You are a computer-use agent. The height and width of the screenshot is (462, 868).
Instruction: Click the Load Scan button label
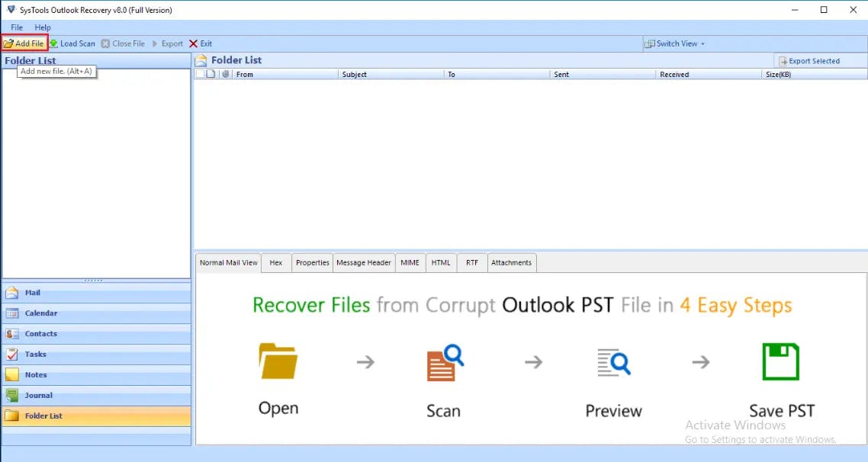(x=78, y=43)
